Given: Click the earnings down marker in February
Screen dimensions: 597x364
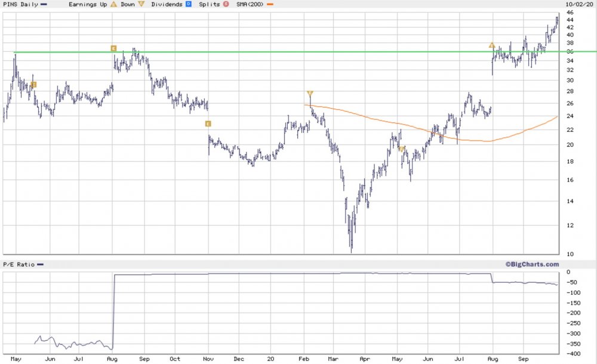Looking at the screenshot, I should pyautogui.click(x=310, y=93).
